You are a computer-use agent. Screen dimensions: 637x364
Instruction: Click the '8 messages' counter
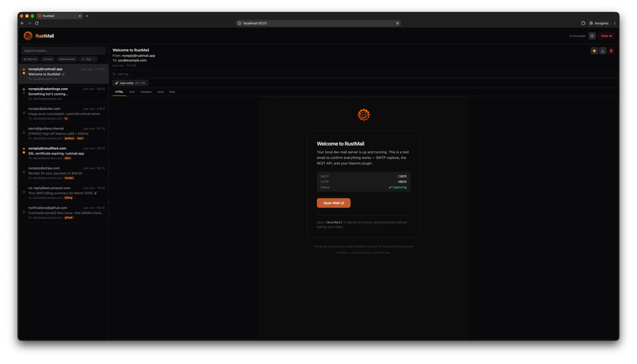coord(577,36)
